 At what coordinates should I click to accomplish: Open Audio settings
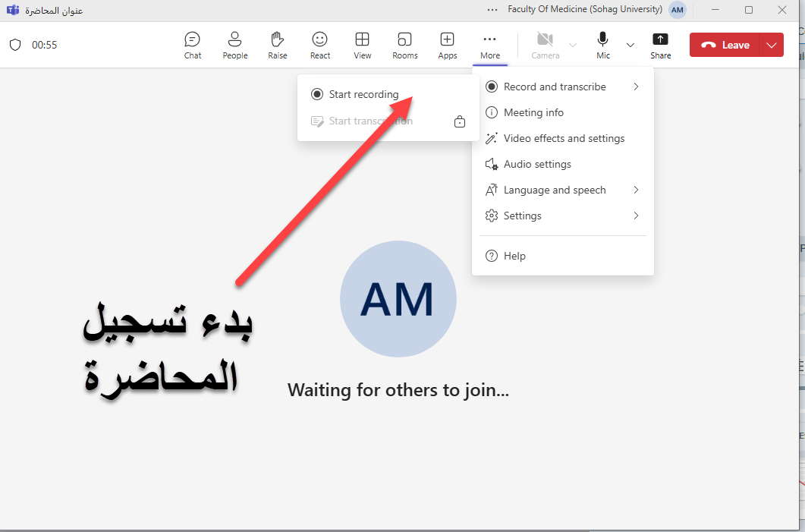point(537,164)
